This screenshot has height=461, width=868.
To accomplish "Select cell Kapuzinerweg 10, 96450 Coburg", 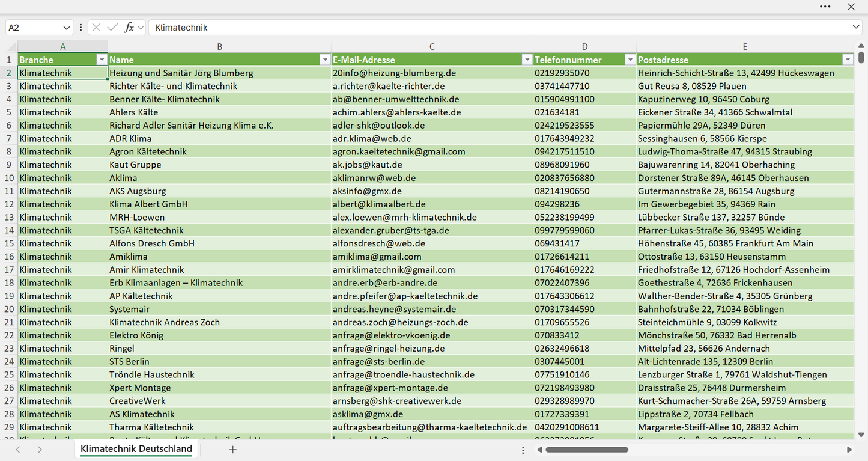I will pyautogui.click(x=745, y=99).
